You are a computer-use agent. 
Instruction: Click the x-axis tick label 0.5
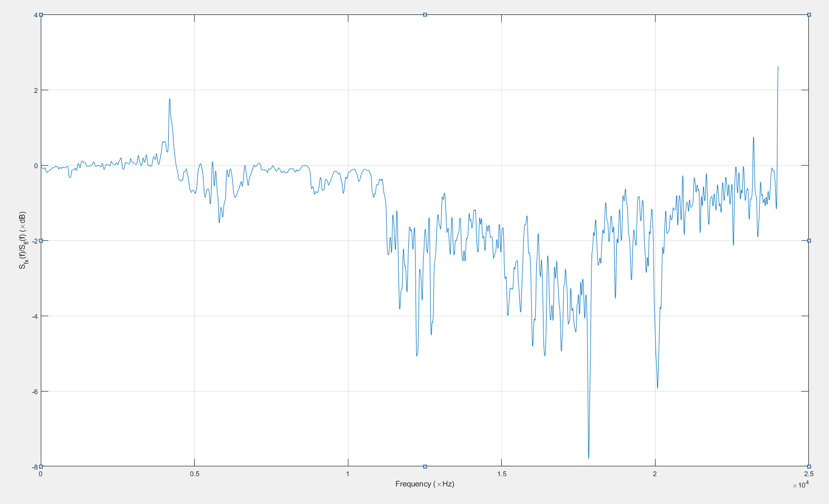(x=194, y=474)
